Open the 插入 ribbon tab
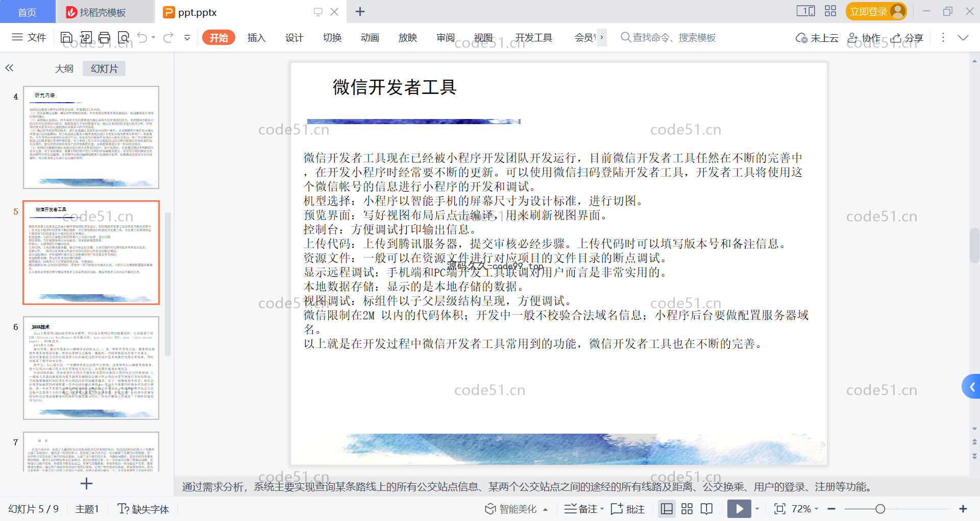The image size is (980, 521). tap(256, 37)
